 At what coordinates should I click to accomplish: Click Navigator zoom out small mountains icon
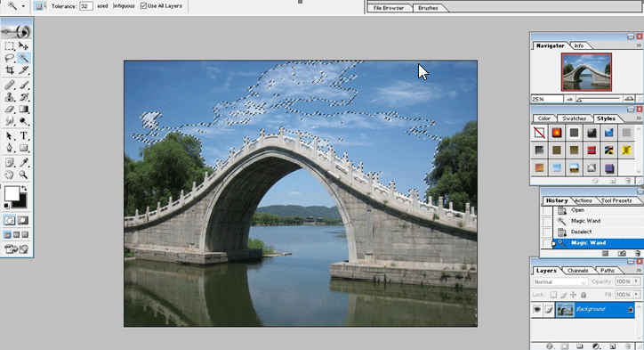(x=569, y=99)
